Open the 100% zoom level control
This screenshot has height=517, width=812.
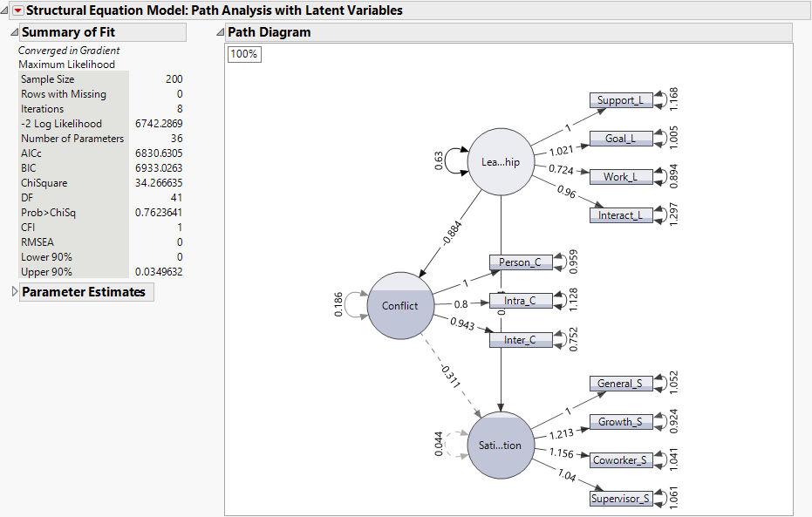243,54
